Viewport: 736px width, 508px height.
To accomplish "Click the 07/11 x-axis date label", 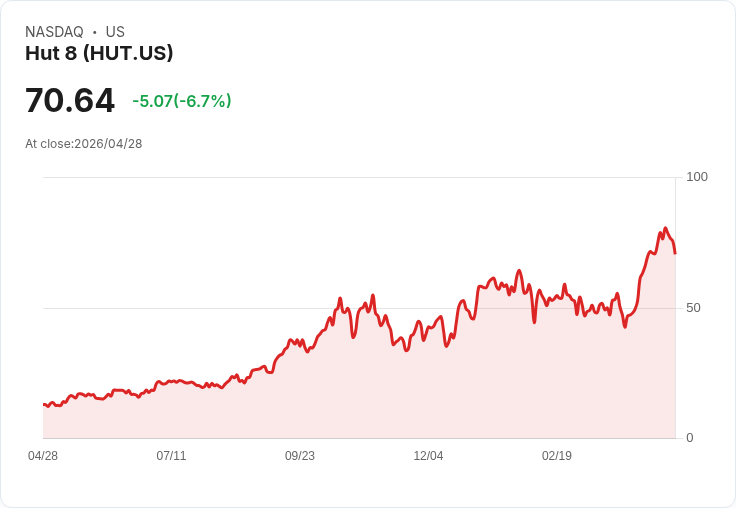I will pos(171,456).
